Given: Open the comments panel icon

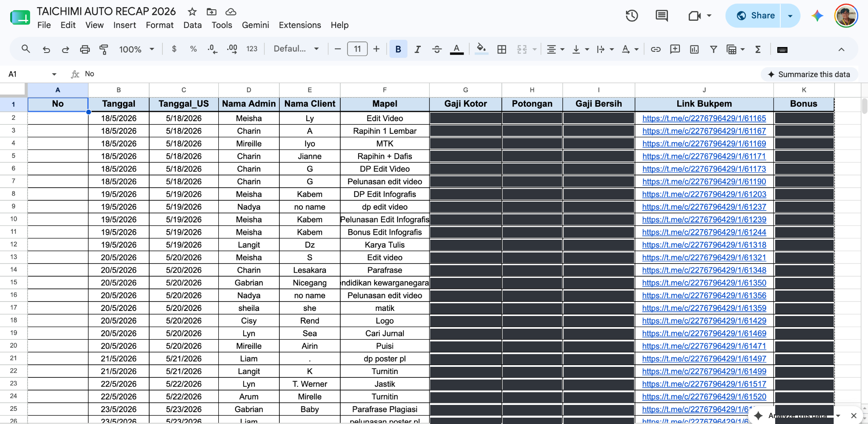Looking at the screenshot, I should coord(662,16).
